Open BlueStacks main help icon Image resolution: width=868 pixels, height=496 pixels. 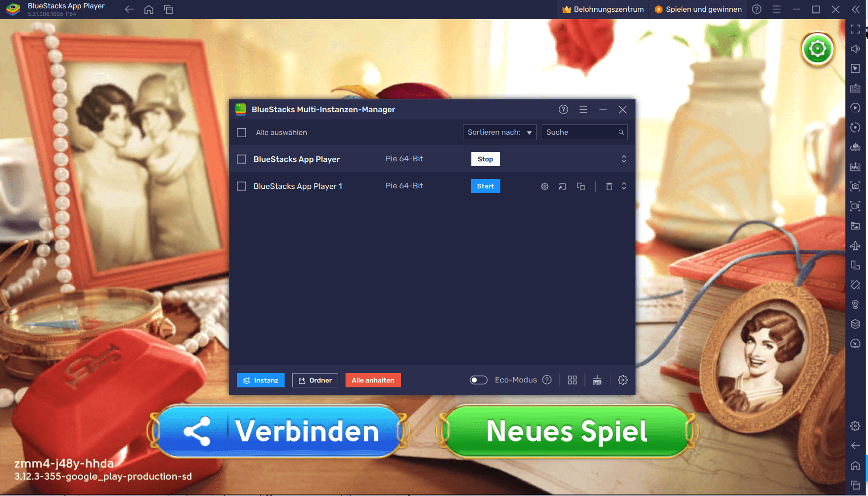point(757,9)
